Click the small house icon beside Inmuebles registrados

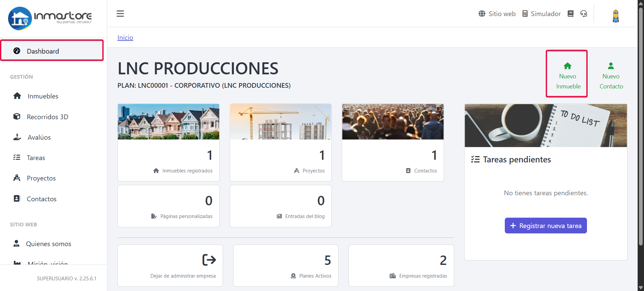tap(156, 171)
